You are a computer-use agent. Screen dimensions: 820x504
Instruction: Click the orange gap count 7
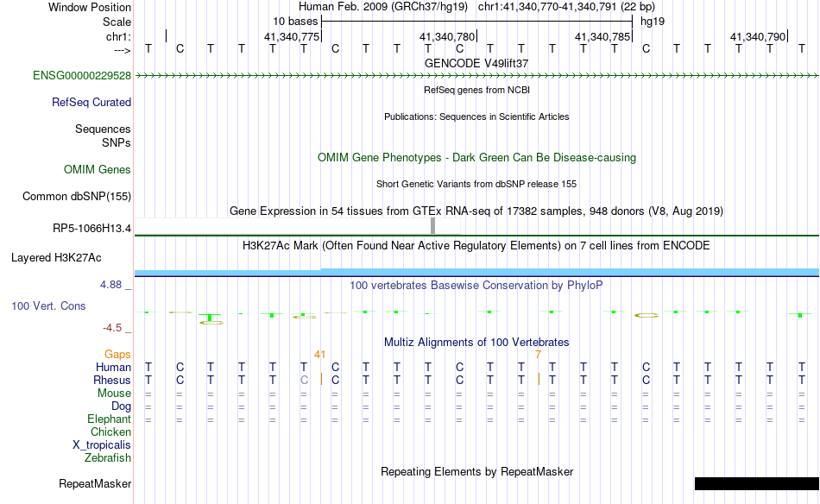538,355
